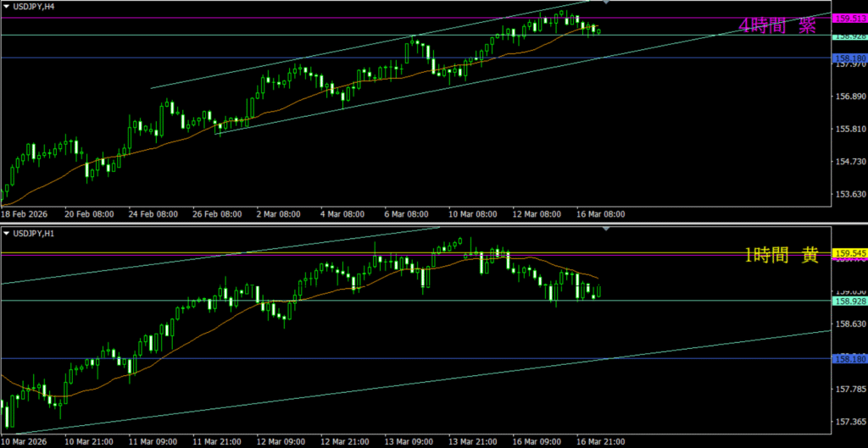Select the '1時間 黄' text label
868x448 pixels.
pyautogui.click(x=781, y=256)
